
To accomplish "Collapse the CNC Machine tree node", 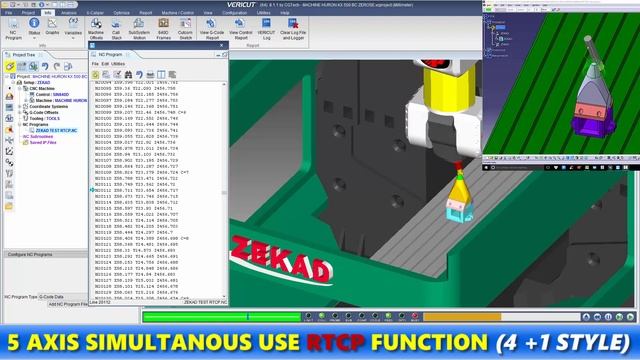I will 20,89.
